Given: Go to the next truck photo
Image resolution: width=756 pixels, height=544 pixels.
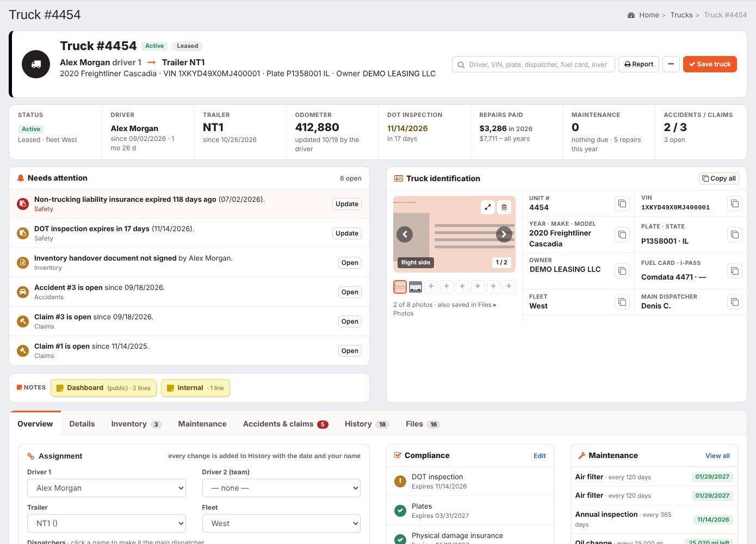Looking at the screenshot, I should [504, 234].
